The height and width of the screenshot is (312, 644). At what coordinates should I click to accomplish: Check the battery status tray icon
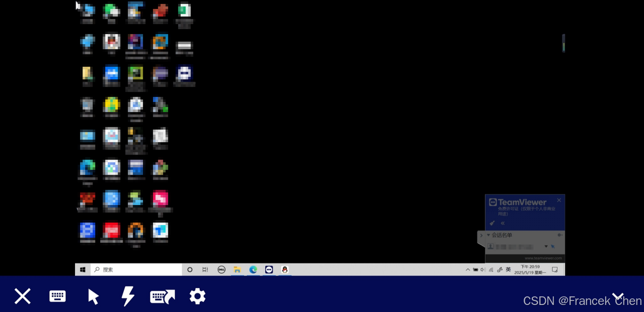(x=475, y=270)
